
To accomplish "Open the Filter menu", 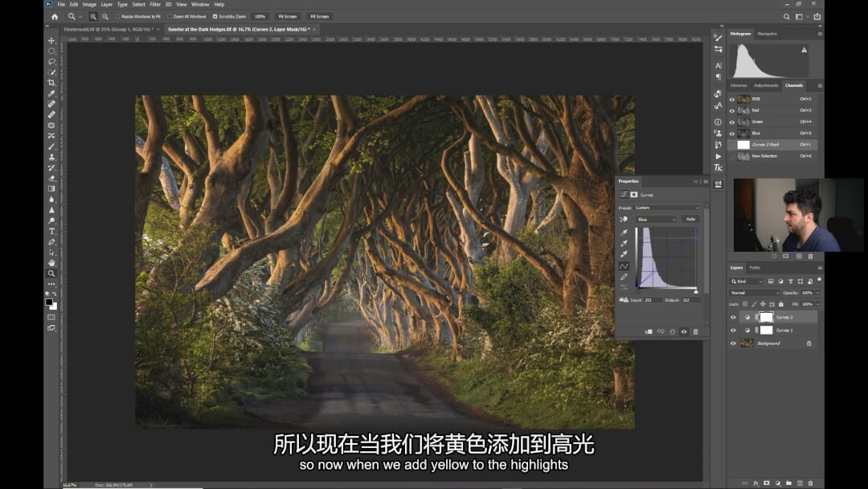I will pyautogui.click(x=155, y=5).
